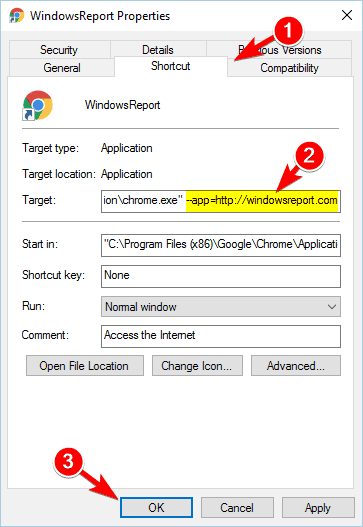Click into the Target field
The image size is (363, 527).
click(220, 201)
